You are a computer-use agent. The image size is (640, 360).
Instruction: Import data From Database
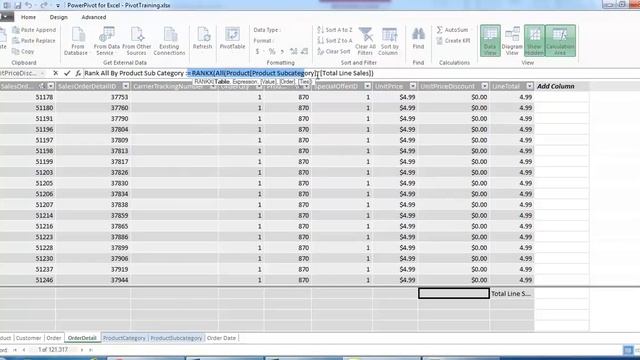pyautogui.click(x=76, y=41)
